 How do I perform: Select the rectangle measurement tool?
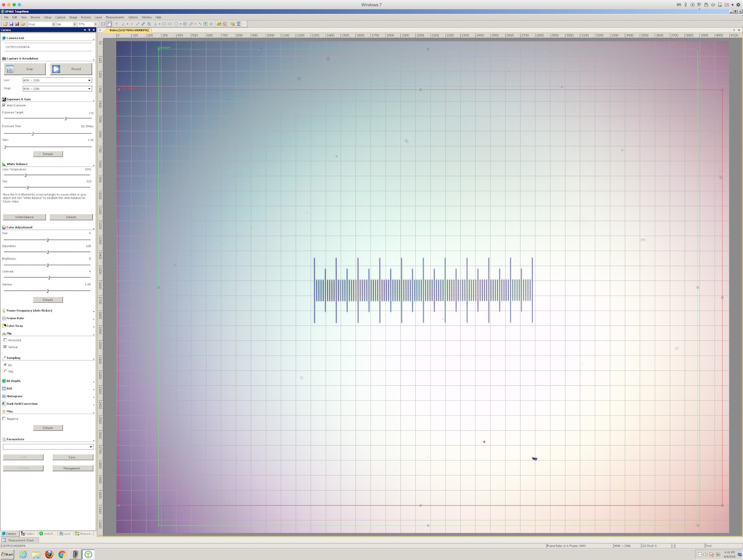tap(164, 24)
